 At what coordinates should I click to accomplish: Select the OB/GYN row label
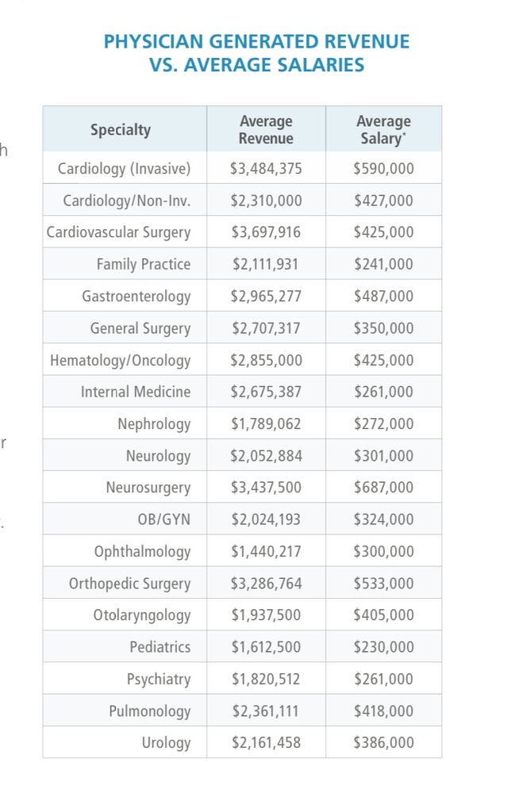(164, 520)
